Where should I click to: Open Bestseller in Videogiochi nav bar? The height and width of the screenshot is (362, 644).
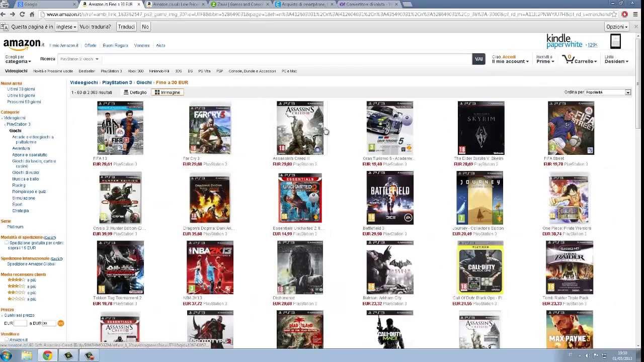pyautogui.click(x=87, y=71)
